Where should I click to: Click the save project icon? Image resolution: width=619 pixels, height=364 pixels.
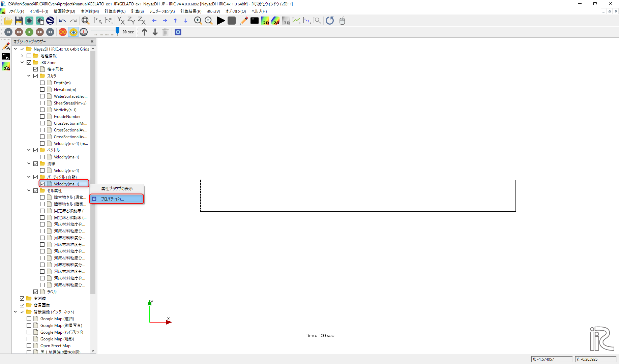pos(19,21)
